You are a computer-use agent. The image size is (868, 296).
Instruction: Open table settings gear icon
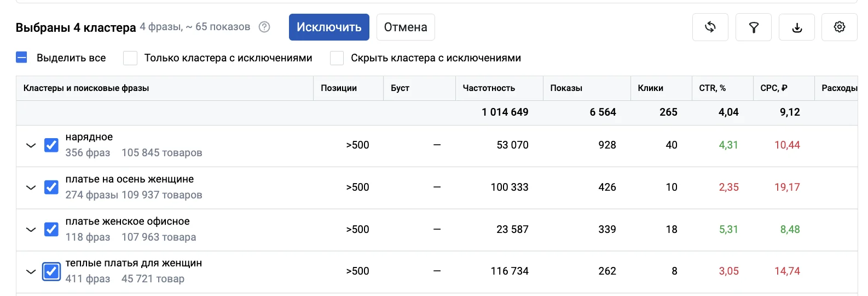[840, 27]
